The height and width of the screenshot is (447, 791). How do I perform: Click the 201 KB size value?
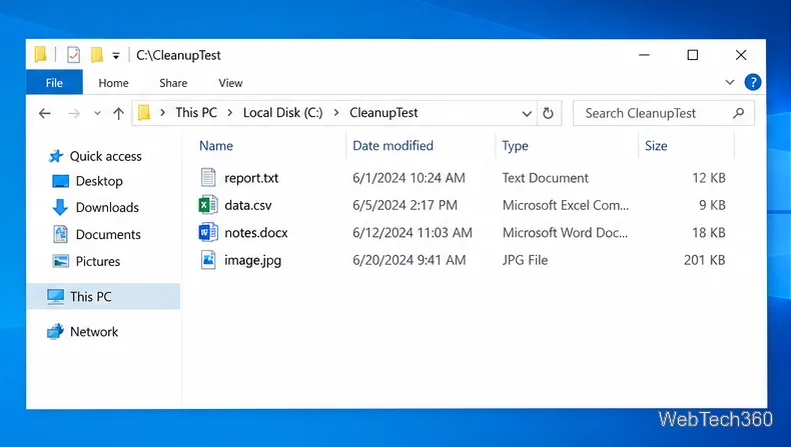704,260
